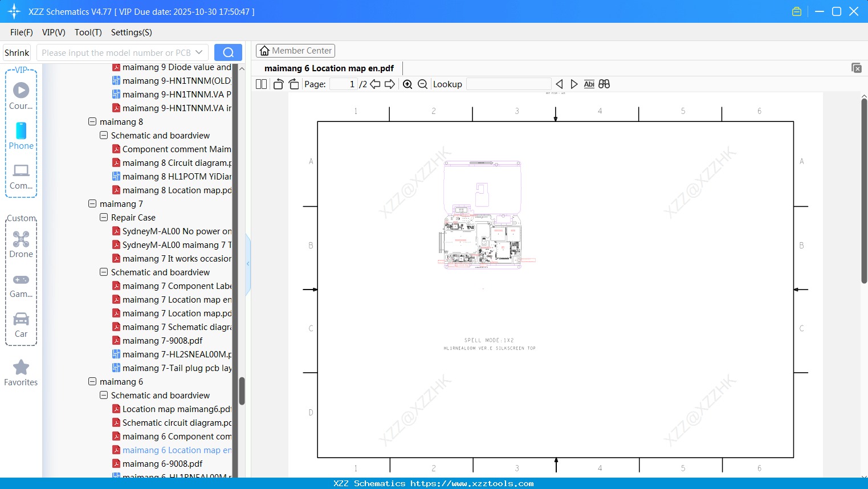Click the Shrink button
The width and height of the screenshot is (868, 489).
coord(17,52)
